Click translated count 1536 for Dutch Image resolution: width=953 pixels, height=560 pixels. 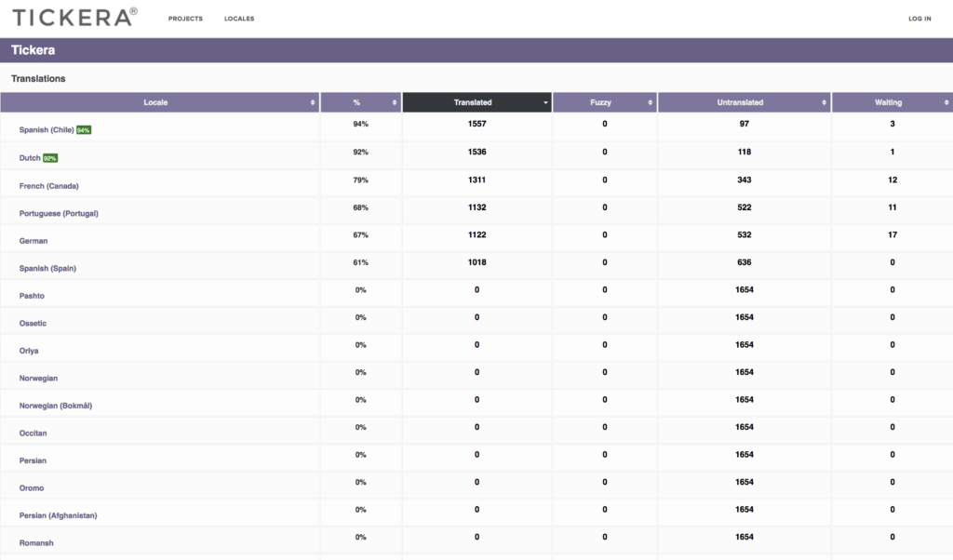coord(477,152)
